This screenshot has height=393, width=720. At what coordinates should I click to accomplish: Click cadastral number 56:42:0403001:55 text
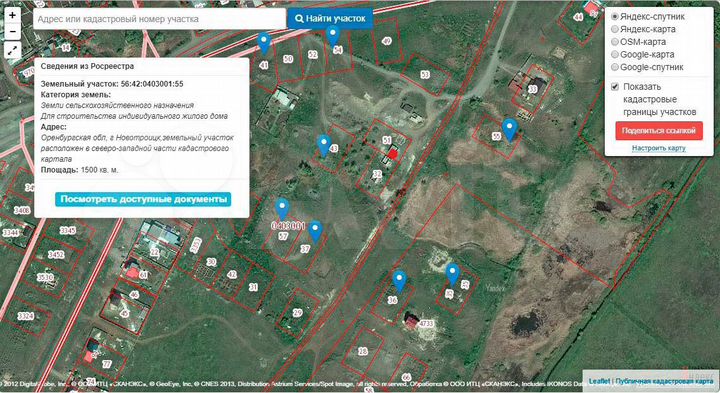click(x=152, y=84)
